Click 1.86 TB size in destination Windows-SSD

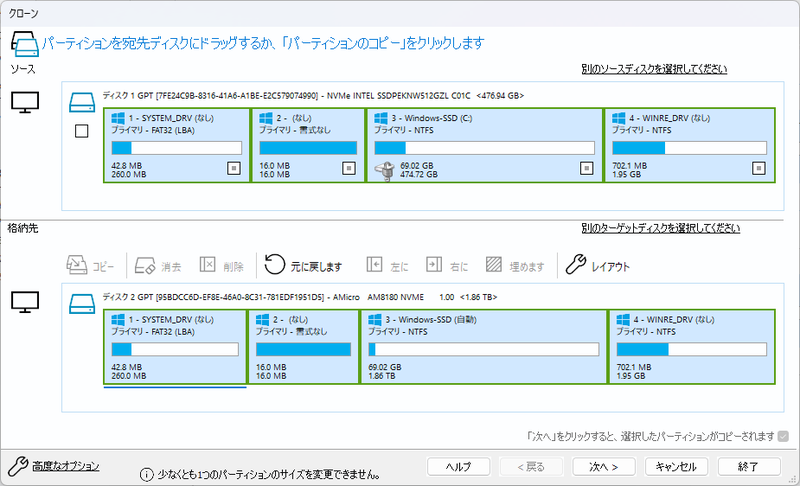click(x=382, y=376)
